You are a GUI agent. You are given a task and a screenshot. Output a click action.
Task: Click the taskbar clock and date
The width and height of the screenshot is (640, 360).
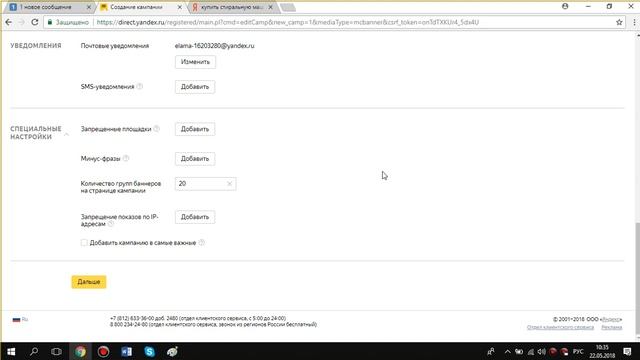pos(602,351)
